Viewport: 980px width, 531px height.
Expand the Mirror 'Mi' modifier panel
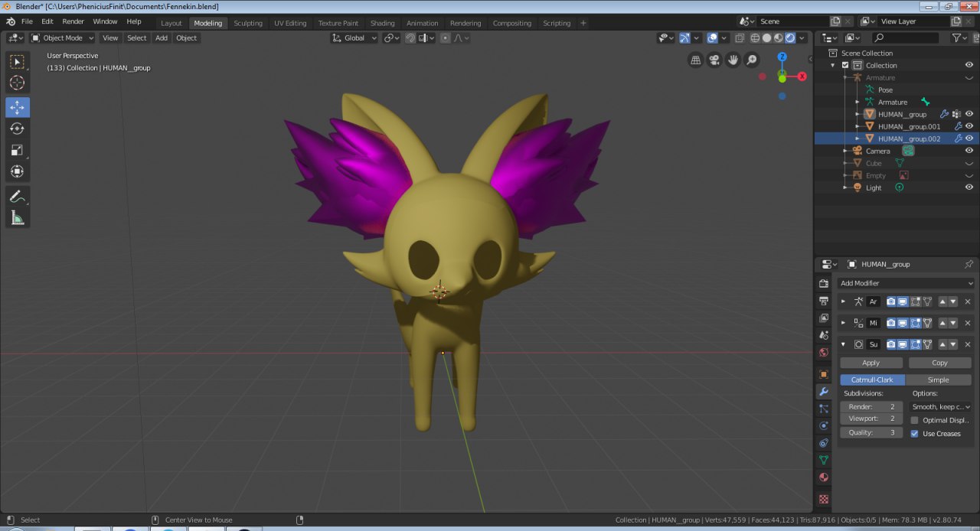coord(843,323)
